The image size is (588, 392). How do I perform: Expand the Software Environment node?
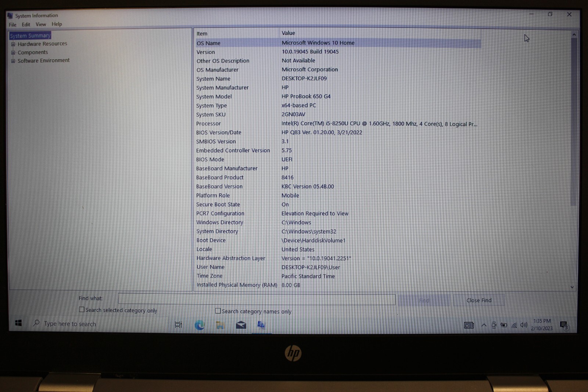click(13, 61)
